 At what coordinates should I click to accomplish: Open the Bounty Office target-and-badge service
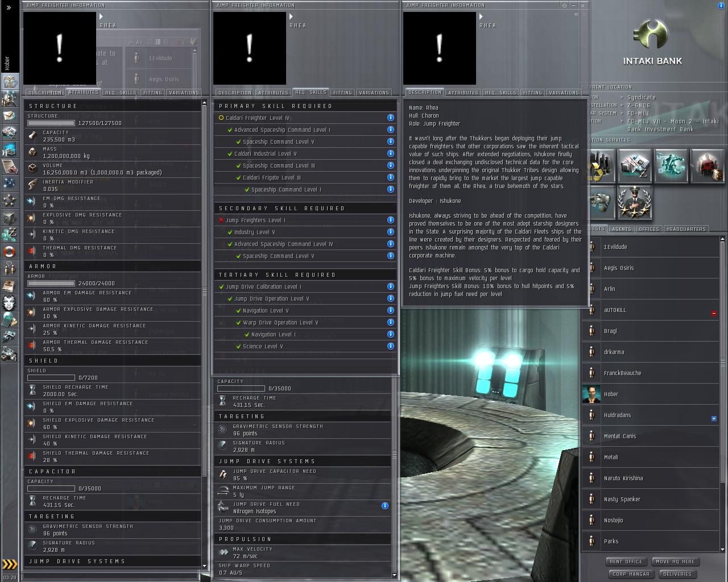coord(708,166)
